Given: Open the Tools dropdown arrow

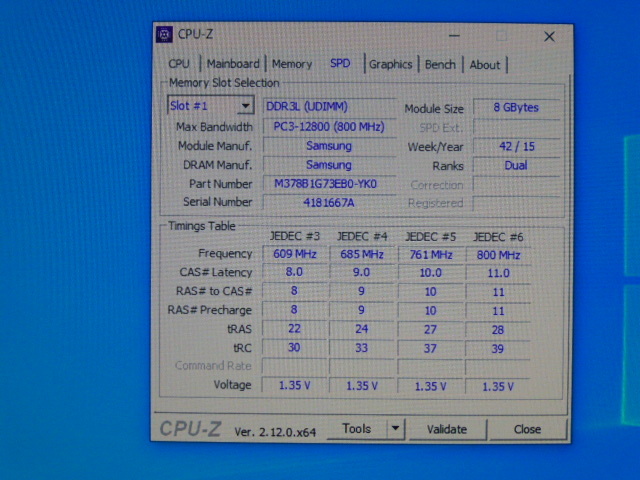Looking at the screenshot, I should (395, 428).
